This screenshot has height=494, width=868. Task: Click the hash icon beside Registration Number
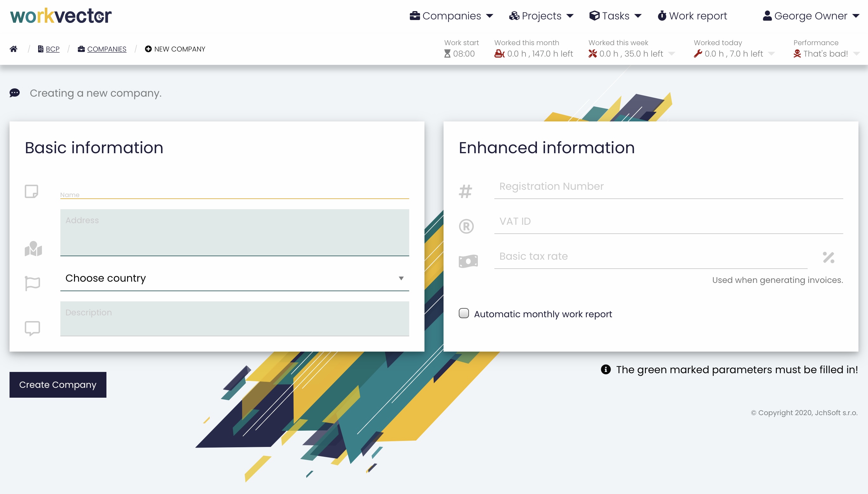click(465, 191)
